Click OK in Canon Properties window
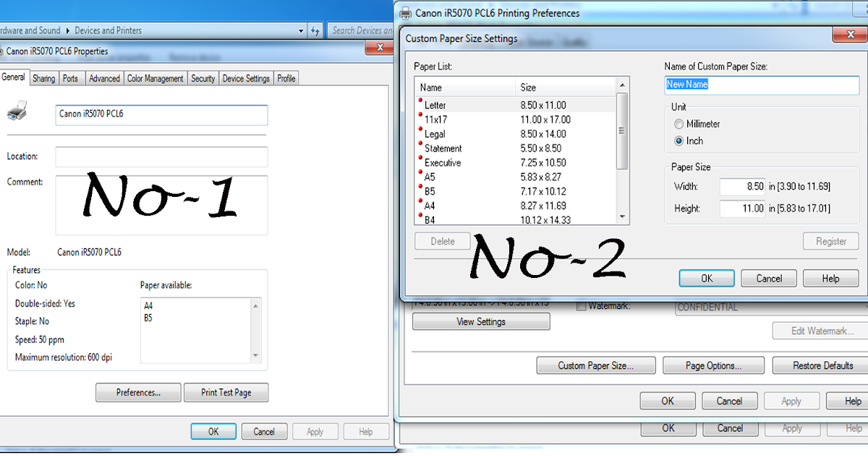Image resolution: width=868 pixels, height=456 pixels. [x=213, y=431]
